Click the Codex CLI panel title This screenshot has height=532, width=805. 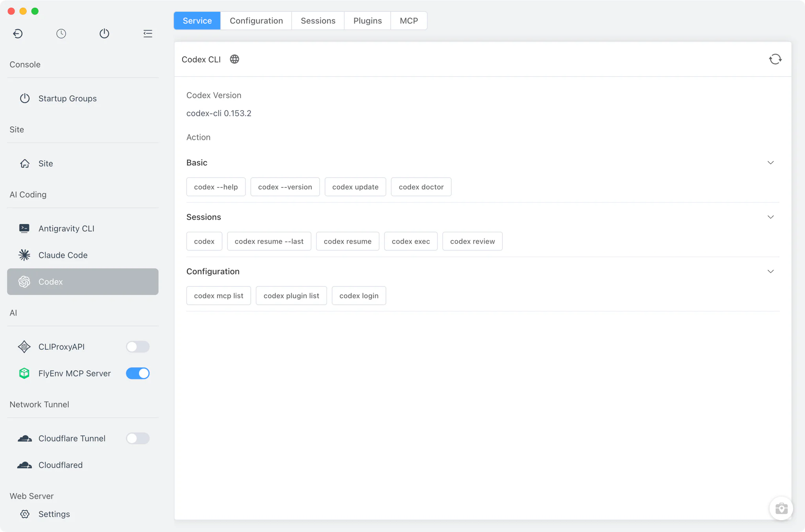coord(201,59)
